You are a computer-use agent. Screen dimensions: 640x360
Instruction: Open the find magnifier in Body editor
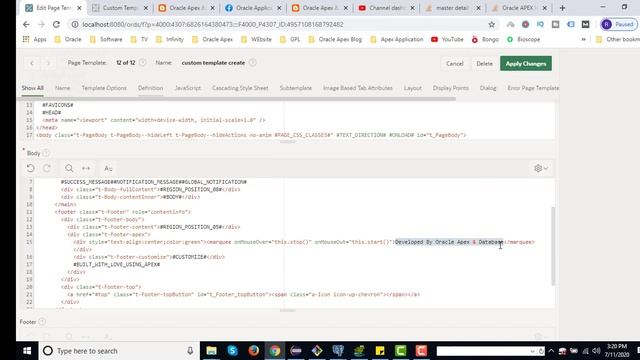pyautogui.click(x=69, y=168)
